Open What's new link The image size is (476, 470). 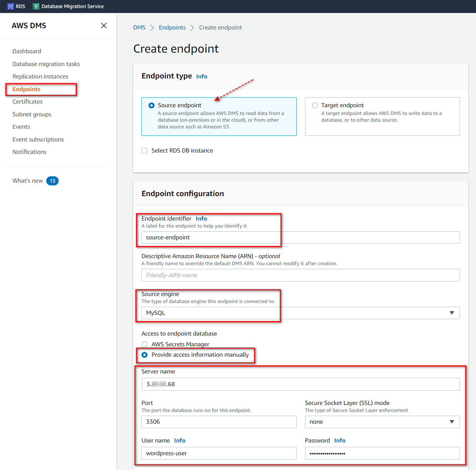tap(27, 181)
